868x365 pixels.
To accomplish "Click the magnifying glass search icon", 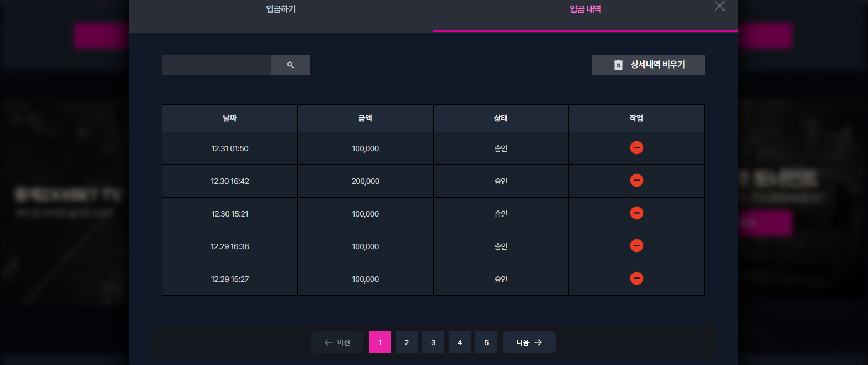I will [x=290, y=65].
